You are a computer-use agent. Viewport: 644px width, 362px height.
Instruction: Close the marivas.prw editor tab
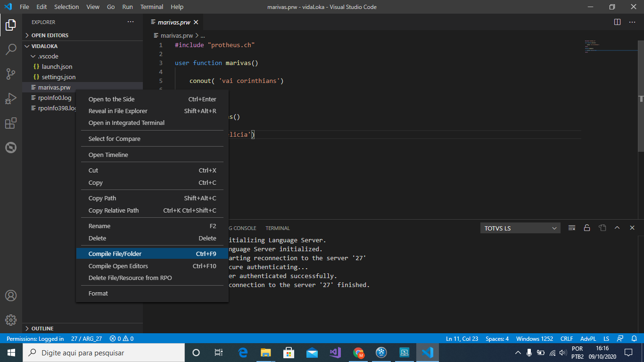(196, 22)
